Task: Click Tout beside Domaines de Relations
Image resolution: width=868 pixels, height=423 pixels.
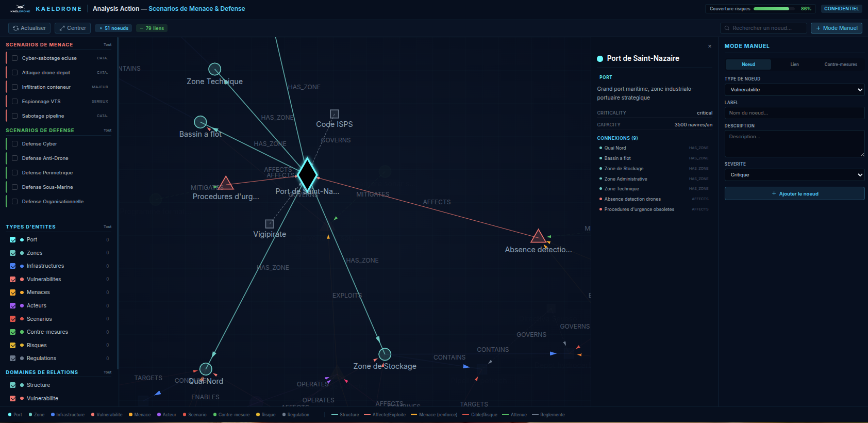Action: 107,372
